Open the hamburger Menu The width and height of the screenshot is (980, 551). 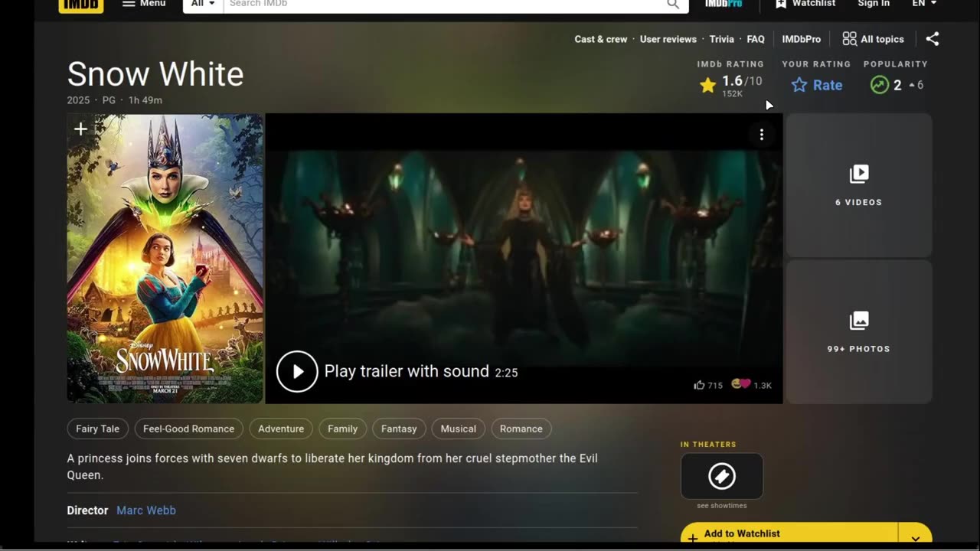pyautogui.click(x=144, y=4)
